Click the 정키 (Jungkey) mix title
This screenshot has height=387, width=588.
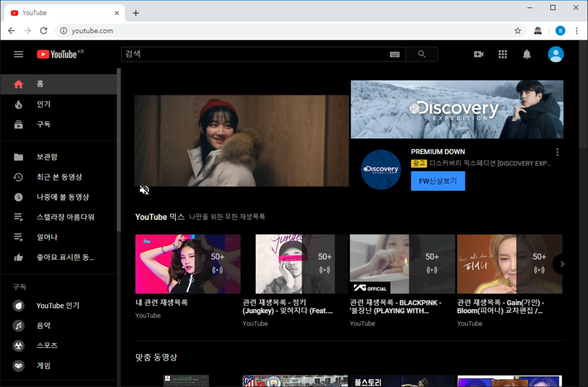(x=288, y=307)
